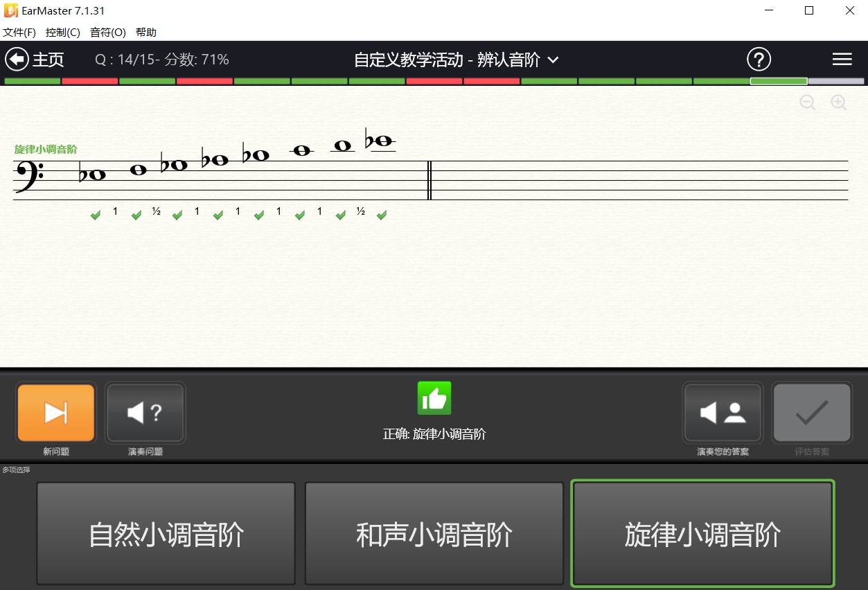Open the 控制(C) menu

point(63,33)
